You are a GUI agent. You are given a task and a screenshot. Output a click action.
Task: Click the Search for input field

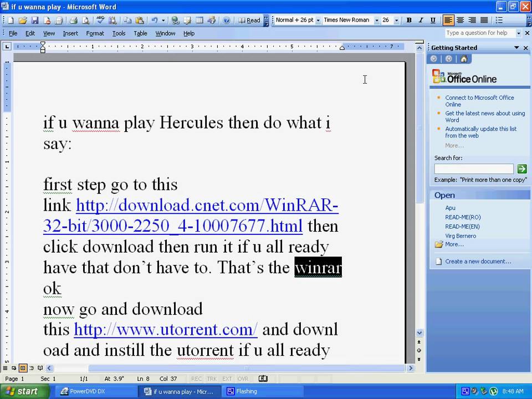[474, 168]
